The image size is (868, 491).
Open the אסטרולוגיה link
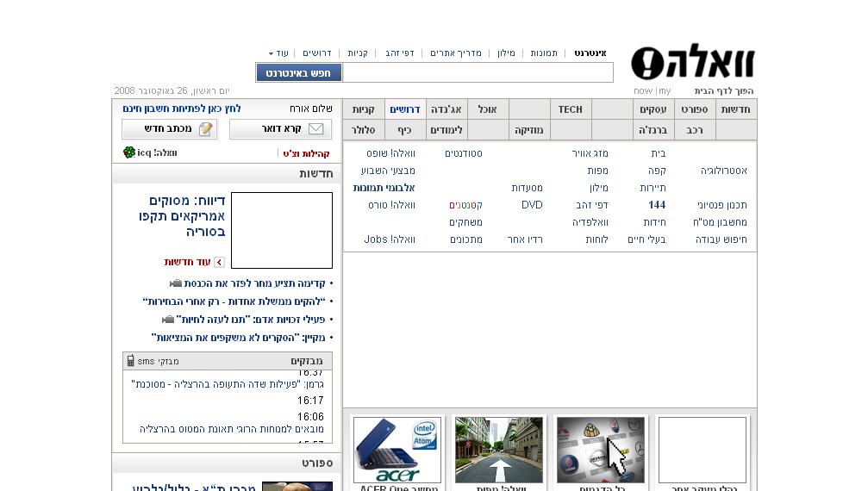[723, 171]
